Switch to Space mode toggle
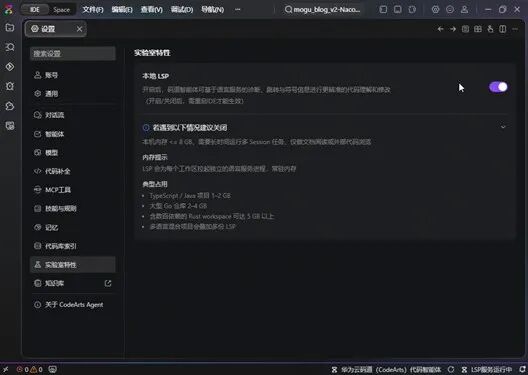Viewport: 528px width, 375px height. [61, 10]
